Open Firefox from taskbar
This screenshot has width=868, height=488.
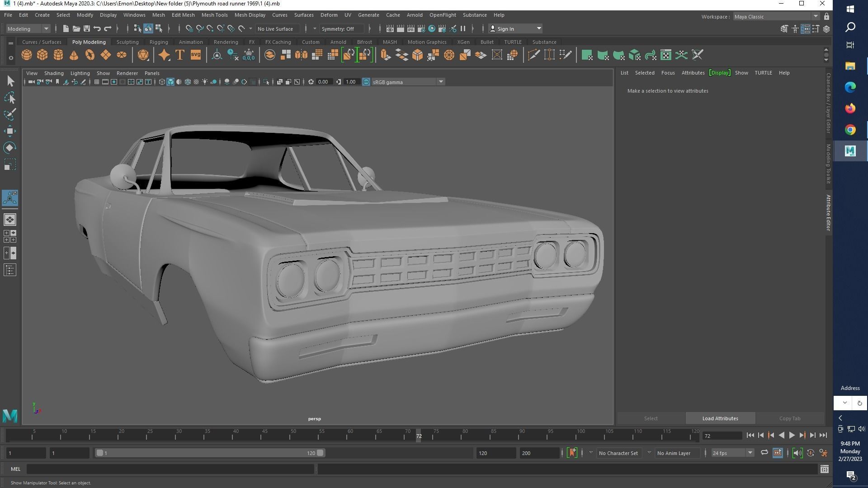850,108
